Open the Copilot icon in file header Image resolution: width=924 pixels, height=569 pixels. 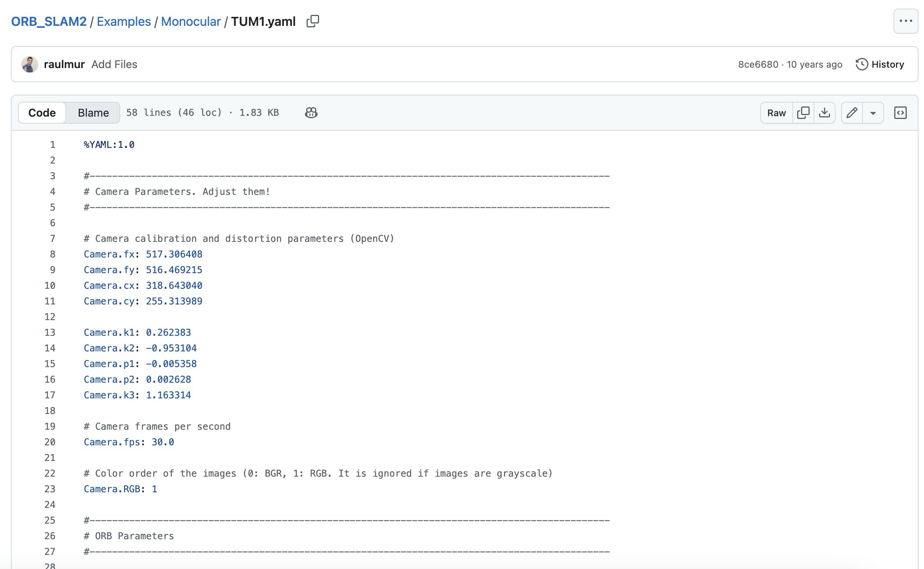point(311,113)
